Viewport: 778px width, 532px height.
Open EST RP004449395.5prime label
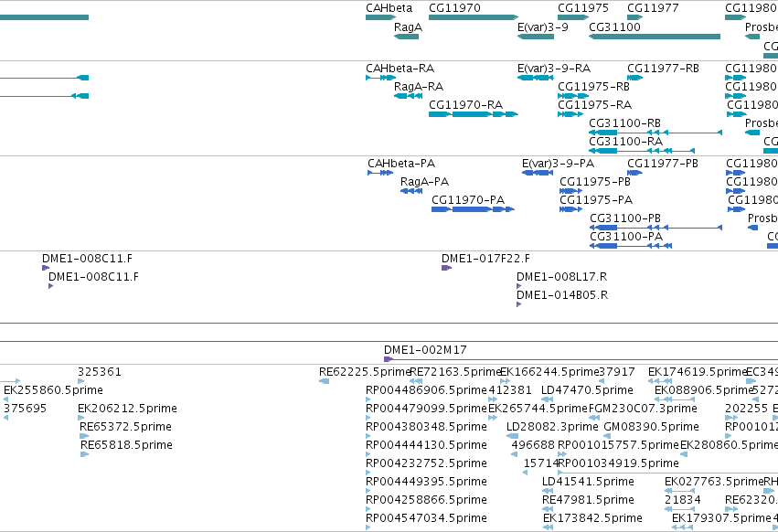426,483
